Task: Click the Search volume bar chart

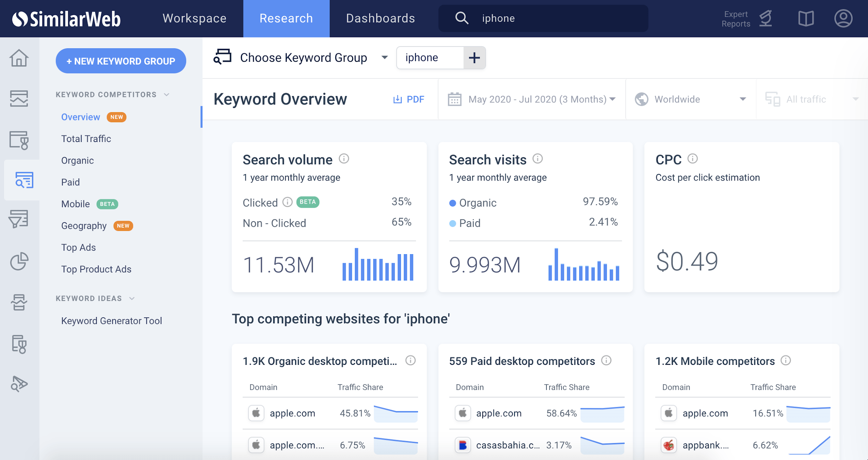Action: click(x=378, y=264)
